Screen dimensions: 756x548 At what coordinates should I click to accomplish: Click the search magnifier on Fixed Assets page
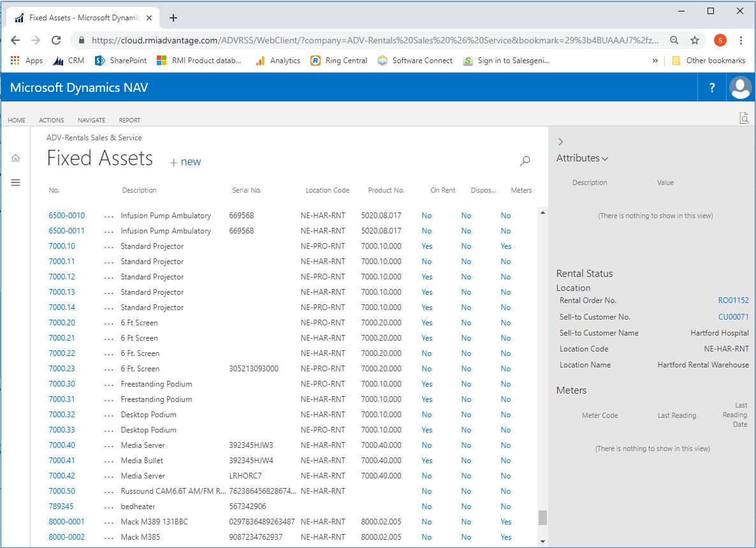(x=525, y=161)
